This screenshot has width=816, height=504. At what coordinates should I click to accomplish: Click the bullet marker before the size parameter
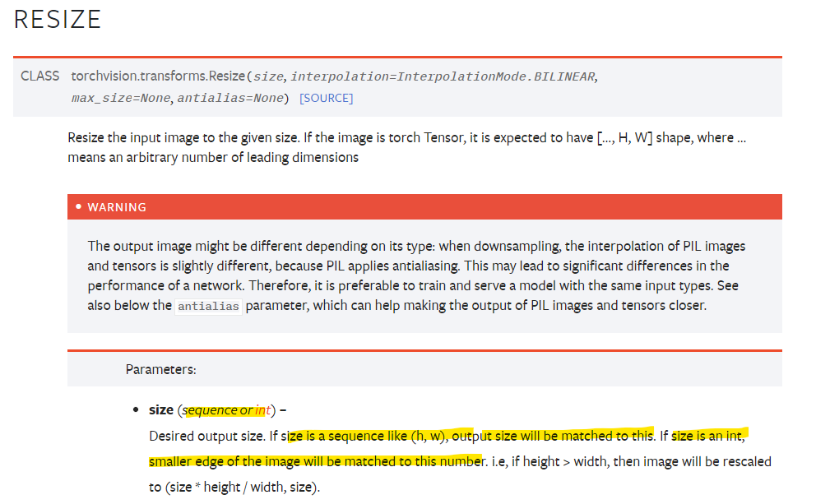[136, 409]
